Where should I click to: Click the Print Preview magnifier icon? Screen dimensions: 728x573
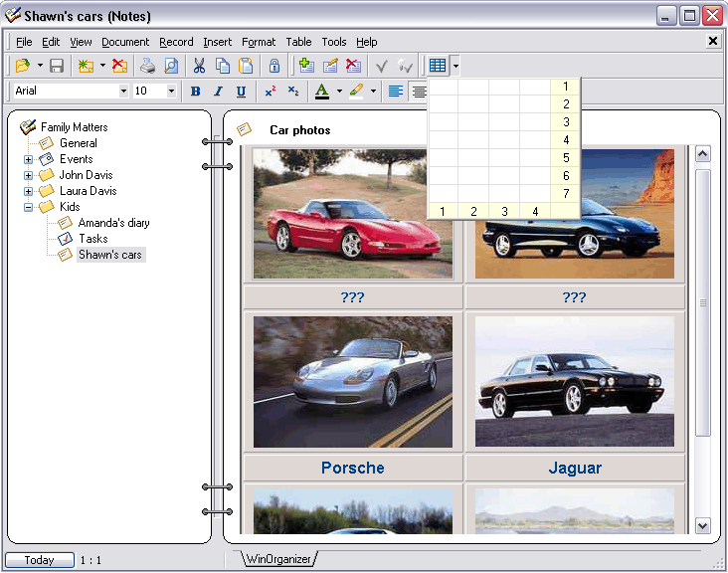[171, 67]
